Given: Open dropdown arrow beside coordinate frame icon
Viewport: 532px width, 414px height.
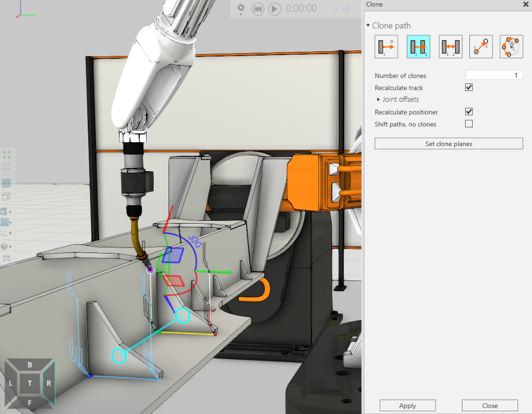Looking at the screenshot, I should click(10, 223).
